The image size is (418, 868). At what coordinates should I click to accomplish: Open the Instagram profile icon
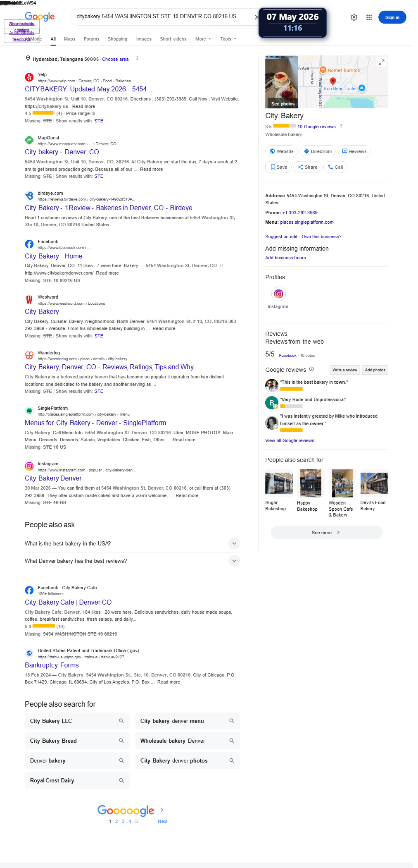click(x=279, y=294)
